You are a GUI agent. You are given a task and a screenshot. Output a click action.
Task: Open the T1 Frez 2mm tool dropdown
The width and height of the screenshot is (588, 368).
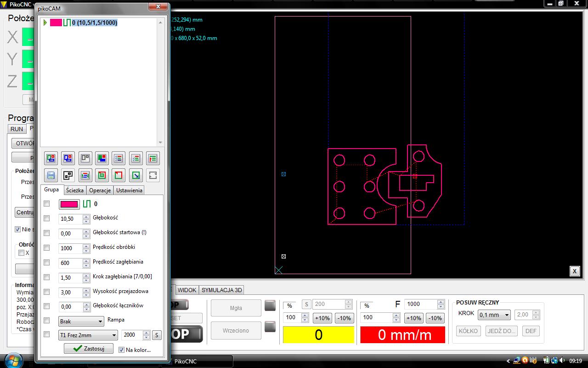[88, 335]
